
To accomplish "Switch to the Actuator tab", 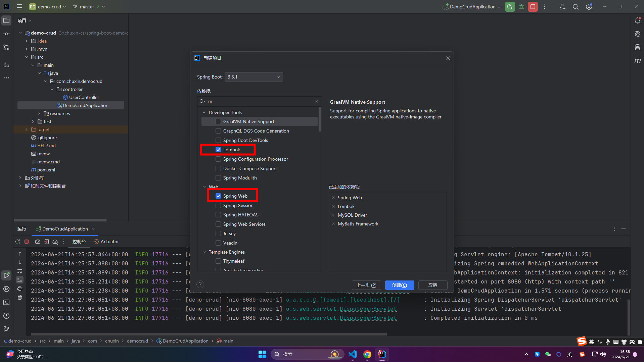I will click(106, 242).
